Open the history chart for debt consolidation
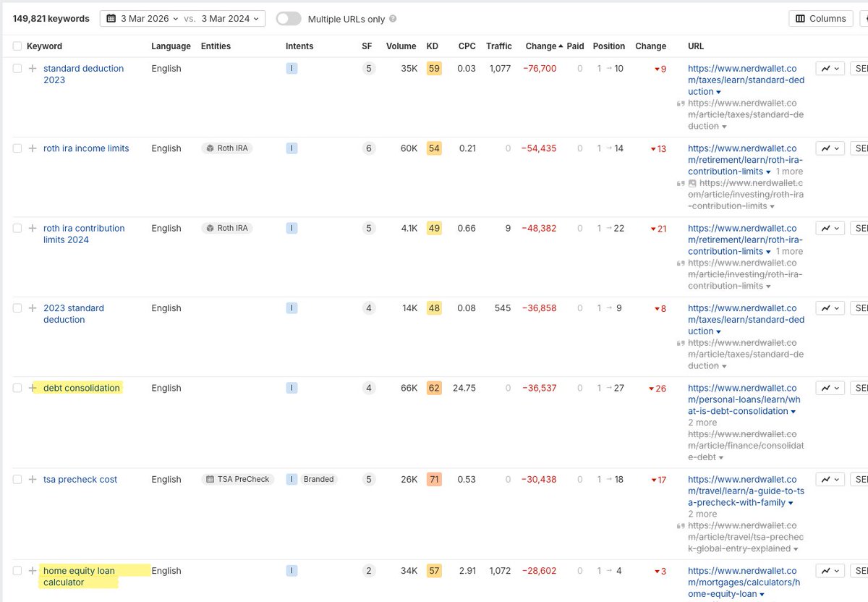Screen dimensions: 868x602 point(830,388)
